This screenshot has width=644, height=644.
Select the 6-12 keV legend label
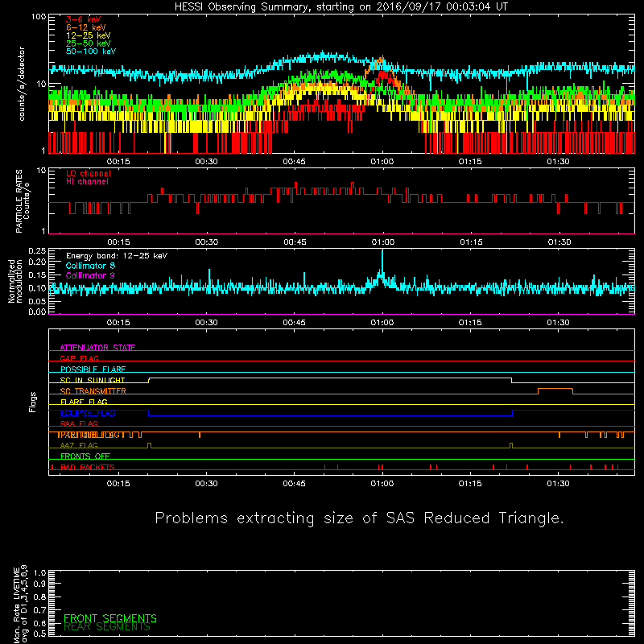coord(85,27)
